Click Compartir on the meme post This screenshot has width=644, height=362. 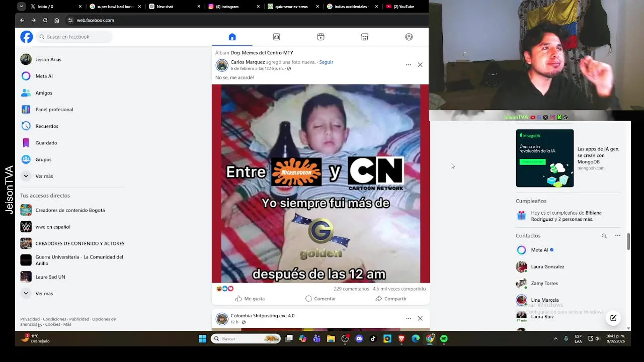[x=391, y=299]
